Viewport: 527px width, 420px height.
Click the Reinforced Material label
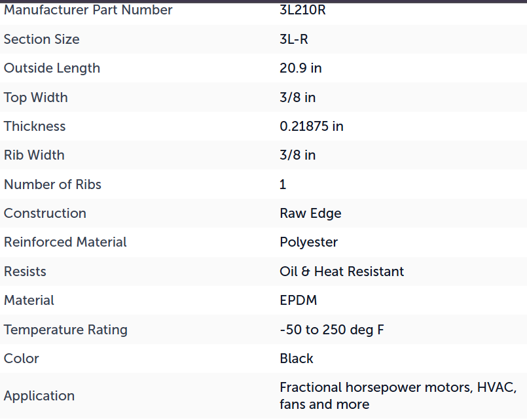pos(65,242)
